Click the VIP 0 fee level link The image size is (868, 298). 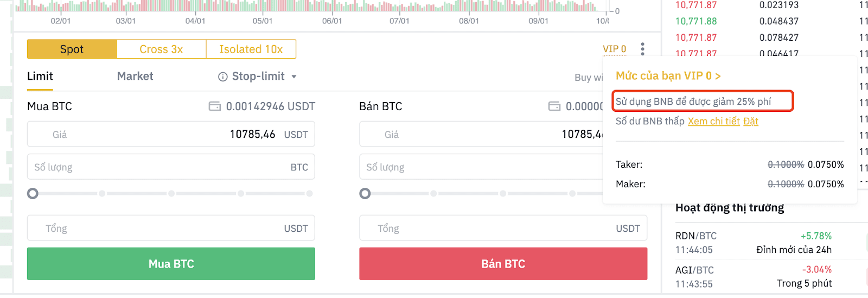pyautogui.click(x=614, y=49)
